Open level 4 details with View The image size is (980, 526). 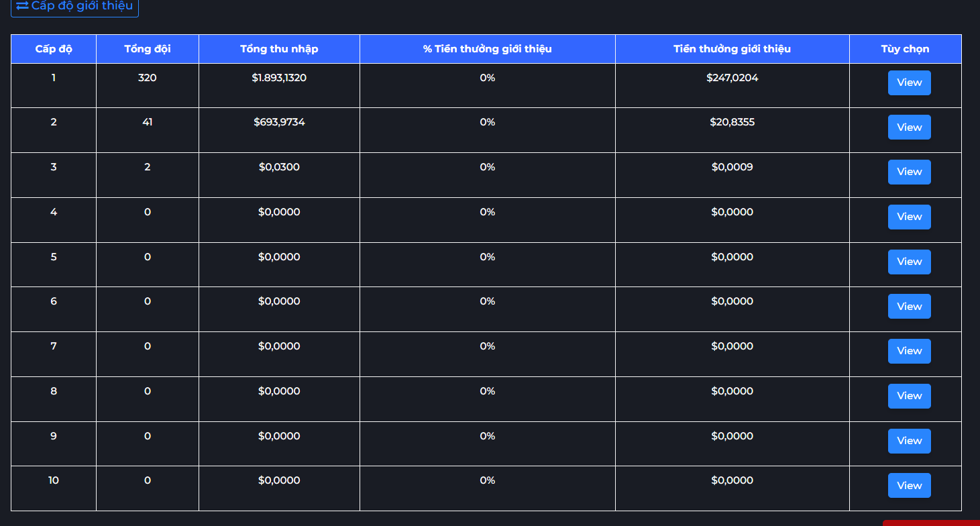(909, 217)
